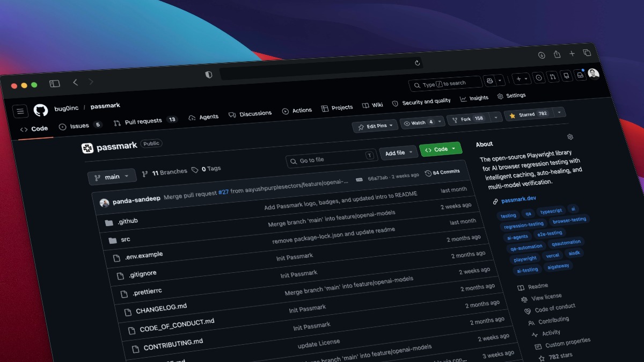Click the playwright topic tag

tap(525, 259)
